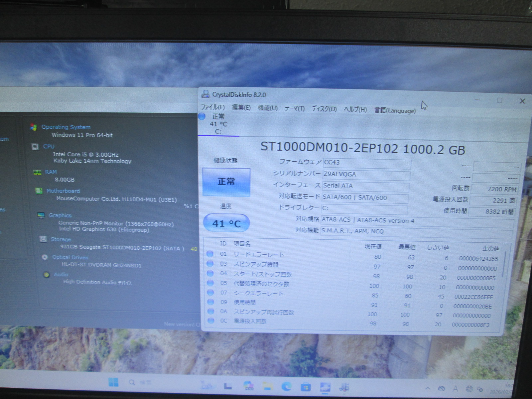The image size is (532, 399).
Task: Open the Motherboard section link in Speccy
Action: pos(63,191)
